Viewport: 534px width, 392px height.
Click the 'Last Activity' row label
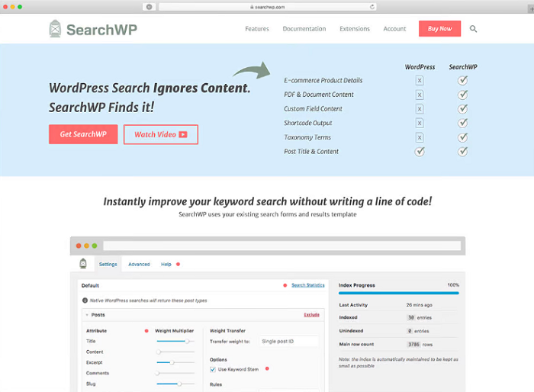tap(353, 305)
